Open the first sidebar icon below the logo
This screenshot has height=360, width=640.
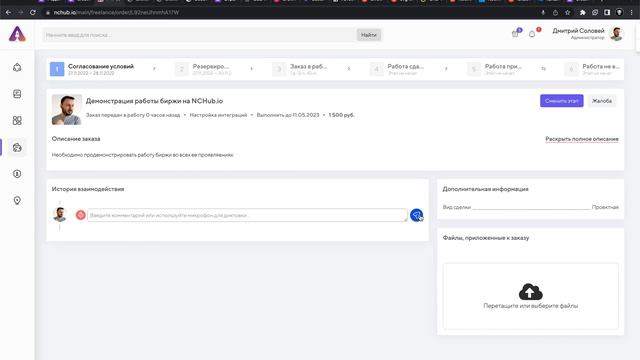17,67
